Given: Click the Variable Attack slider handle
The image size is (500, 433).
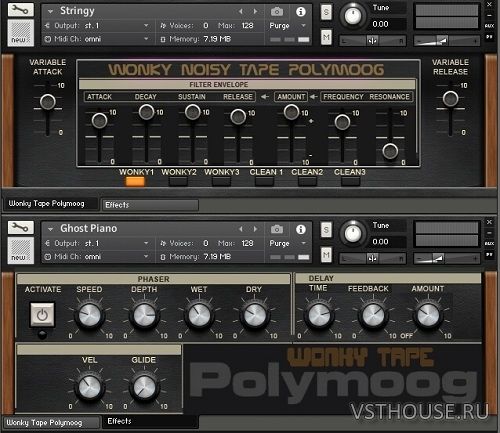Looking at the screenshot, I should (x=48, y=102).
